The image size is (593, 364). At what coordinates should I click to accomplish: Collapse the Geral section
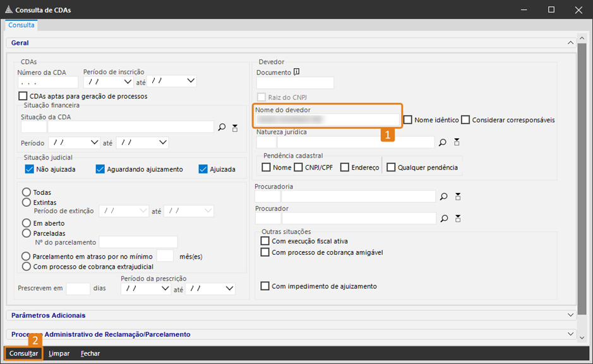click(x=570, y=43)
